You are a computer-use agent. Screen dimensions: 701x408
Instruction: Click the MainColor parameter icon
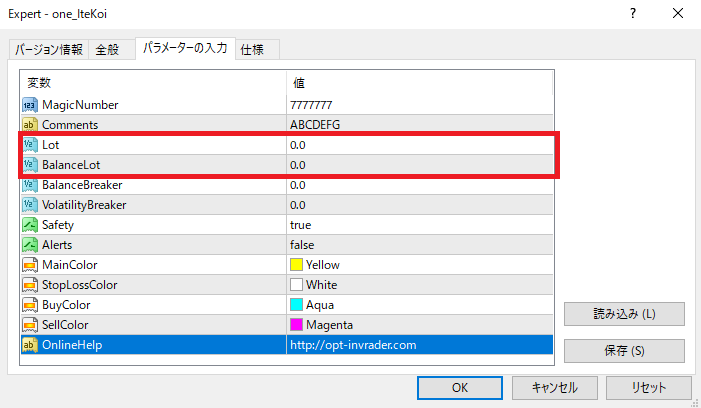click(29, 265)
